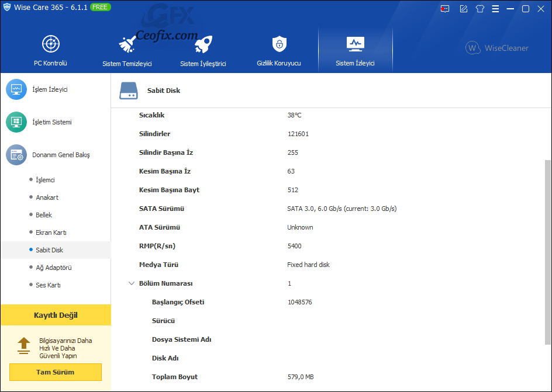This screenshot has width=552, height=392.
Task: Open the skin (shirt) icon
Action: [480, 9]
